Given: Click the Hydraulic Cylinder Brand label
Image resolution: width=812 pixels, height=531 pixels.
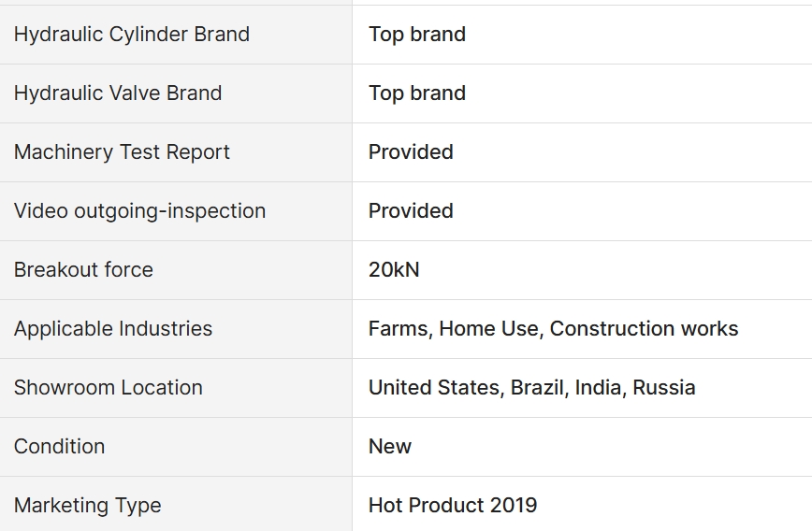Looking at the screenshot, I should (x=132, y=35).
